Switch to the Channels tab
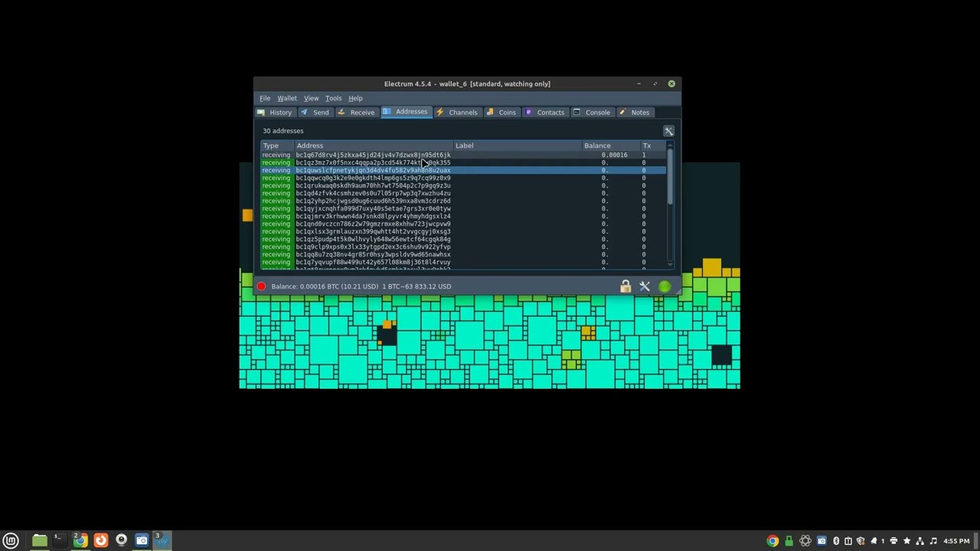980x551 pixels. click(x=457, y=112)
